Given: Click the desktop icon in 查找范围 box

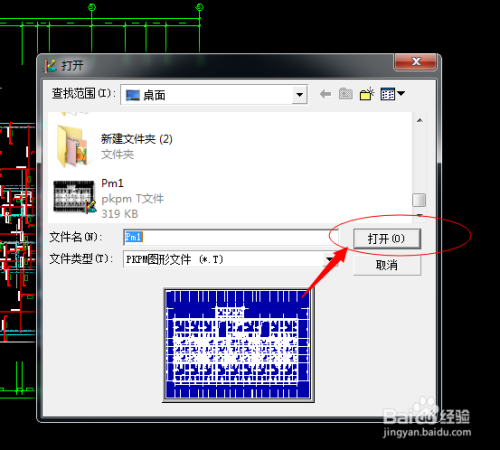Looking at the screenshot, I should 132,95.
